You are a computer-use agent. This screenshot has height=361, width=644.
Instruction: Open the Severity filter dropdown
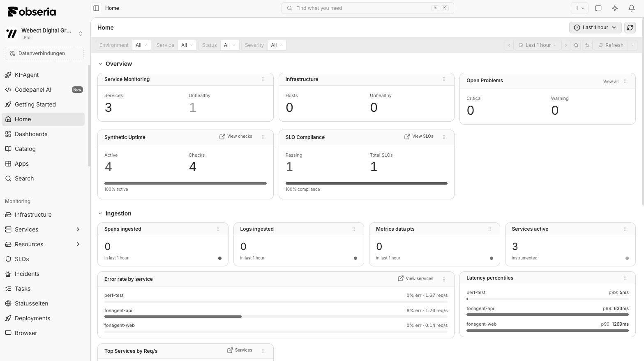tap(277, 45)
